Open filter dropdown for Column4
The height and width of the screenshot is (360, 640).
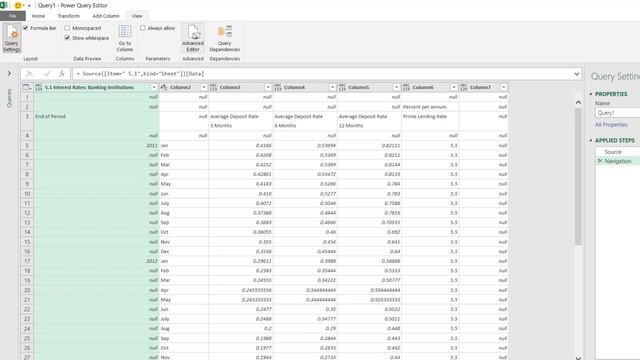[332, 87]
